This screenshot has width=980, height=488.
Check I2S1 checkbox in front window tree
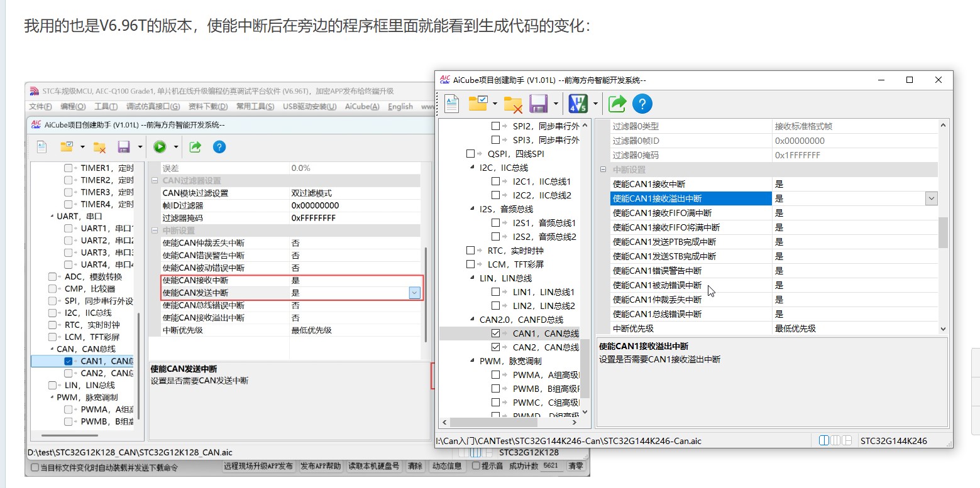click(495, 223)
